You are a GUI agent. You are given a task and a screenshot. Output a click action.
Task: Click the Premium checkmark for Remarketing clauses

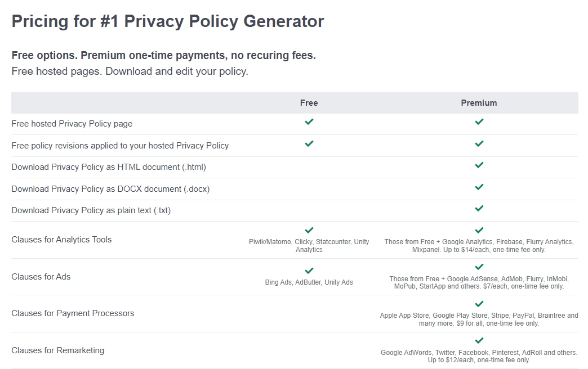(479, 341)
